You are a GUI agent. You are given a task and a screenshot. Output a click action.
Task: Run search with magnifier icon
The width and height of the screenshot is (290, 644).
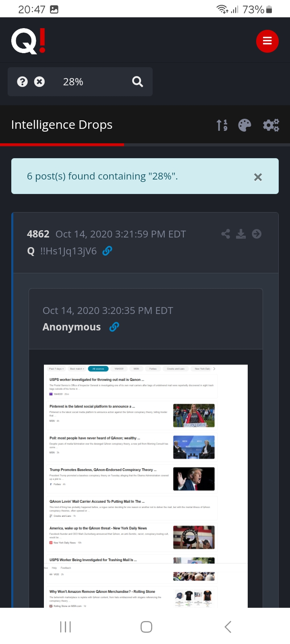(138, 82)
